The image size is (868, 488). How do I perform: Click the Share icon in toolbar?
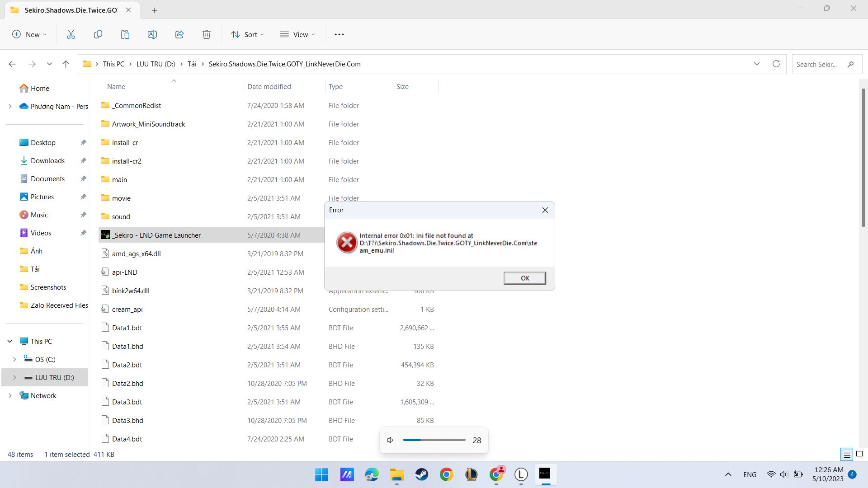pos(179,34)
